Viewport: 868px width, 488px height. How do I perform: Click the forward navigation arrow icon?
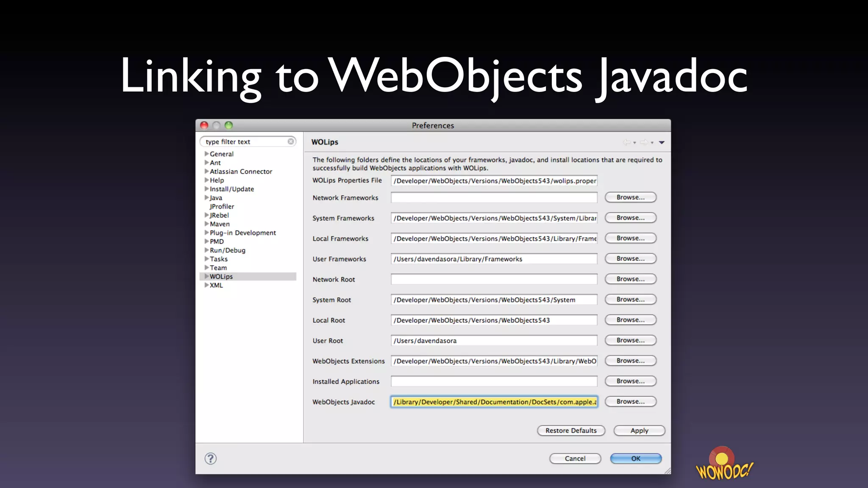(x=644, y=142)
